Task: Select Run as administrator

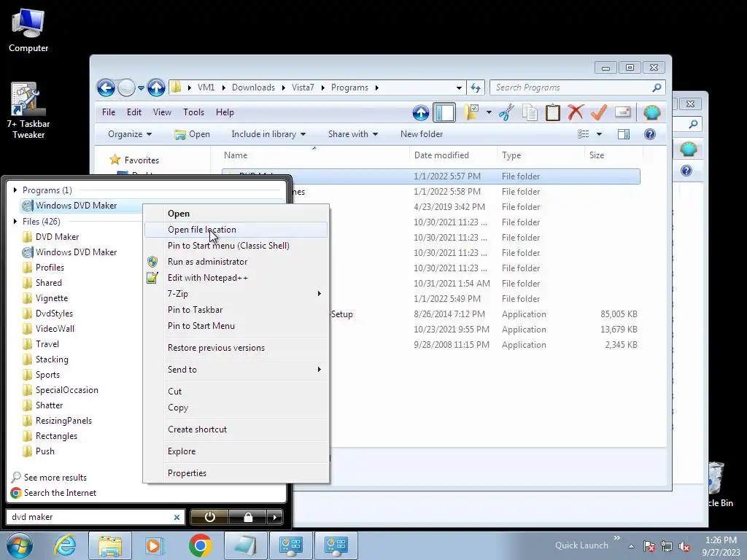Action: tap(236, 262)
